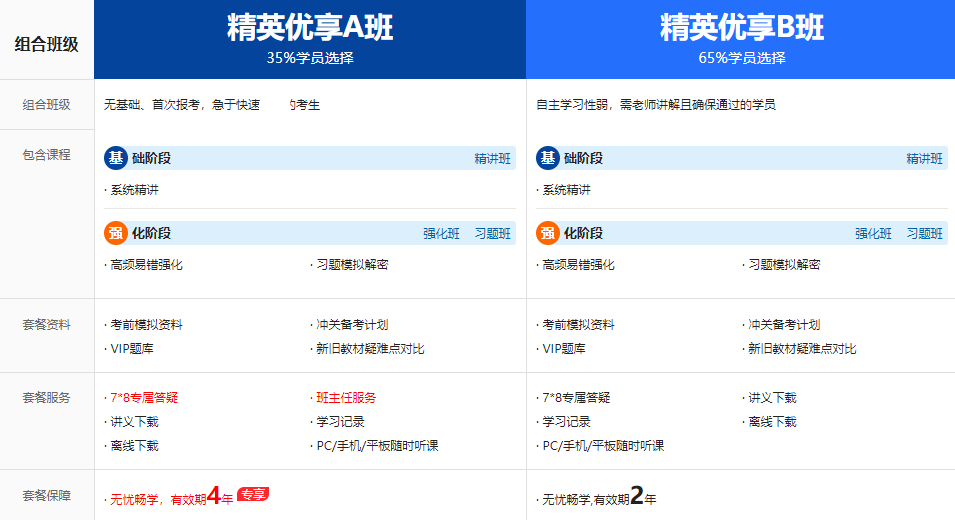The height and width of the screenshot is (520, 955).
Task: Click 无忧畅学 有效期4年 text
Action: coord(172,497)
